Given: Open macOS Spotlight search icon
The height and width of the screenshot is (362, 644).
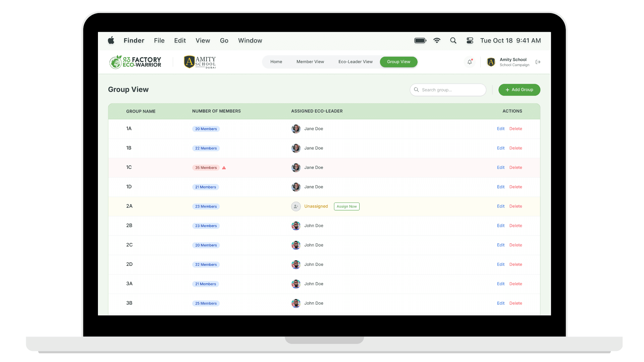Looking at the screenshot, I should tap(453, 41).
